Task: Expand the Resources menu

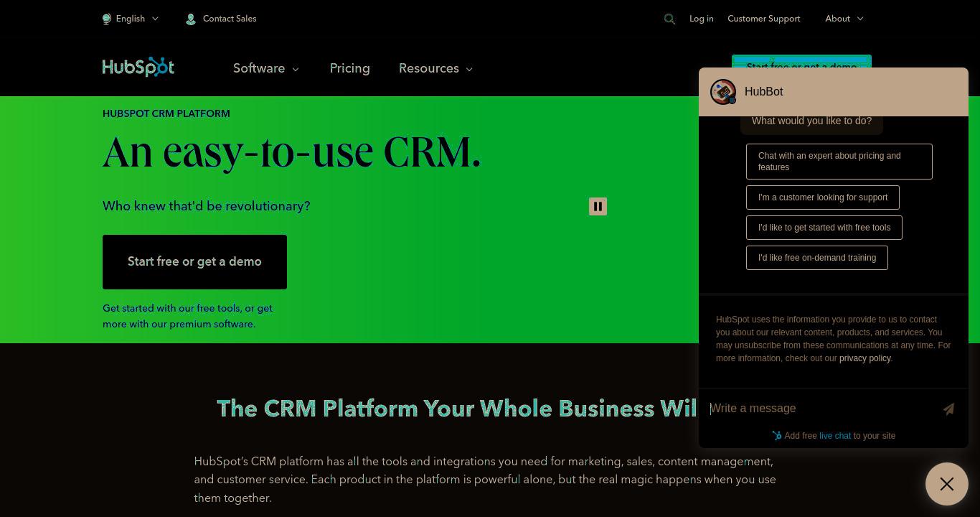Action: (x=435, y=68)
